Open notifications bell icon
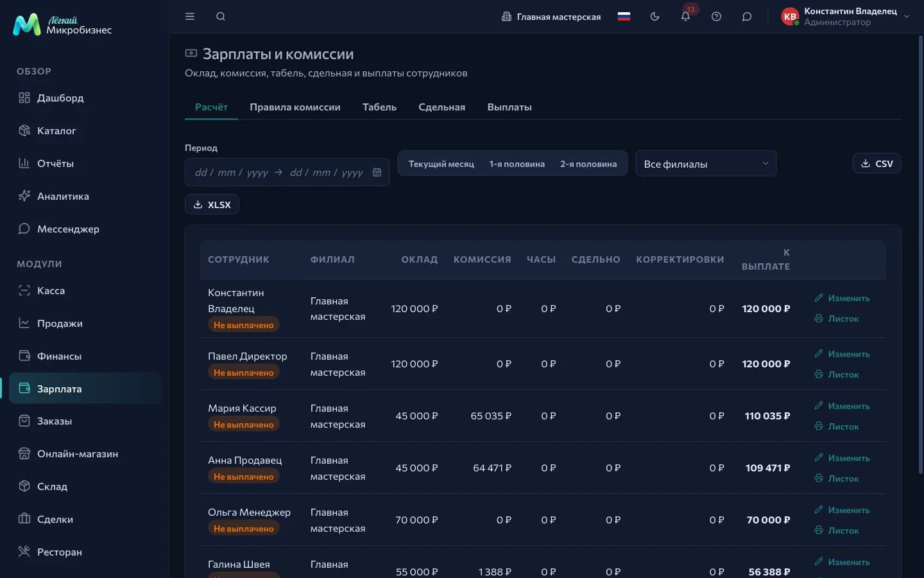 [x=685, y=17]
